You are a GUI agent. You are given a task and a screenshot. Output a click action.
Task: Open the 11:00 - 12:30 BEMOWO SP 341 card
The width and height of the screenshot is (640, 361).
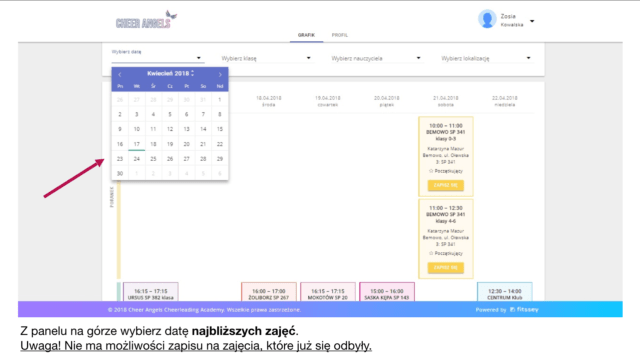[446, 239]
